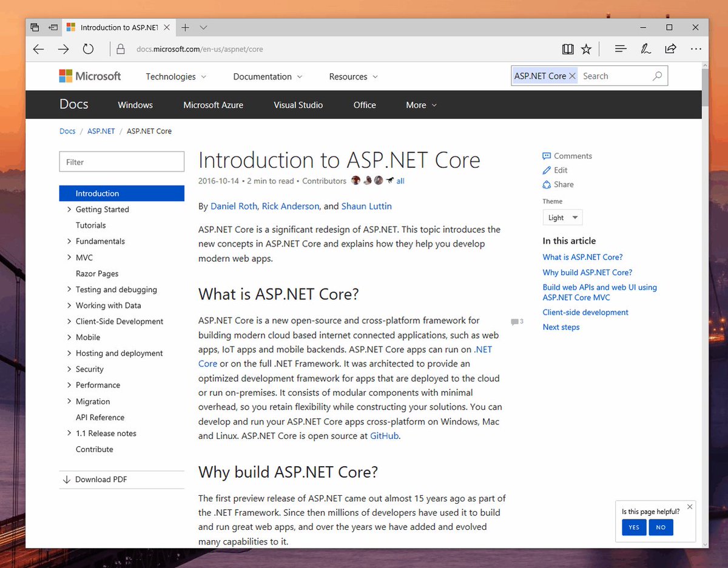Select Microsoft Azure in Docs navigation

pos(213,105)
